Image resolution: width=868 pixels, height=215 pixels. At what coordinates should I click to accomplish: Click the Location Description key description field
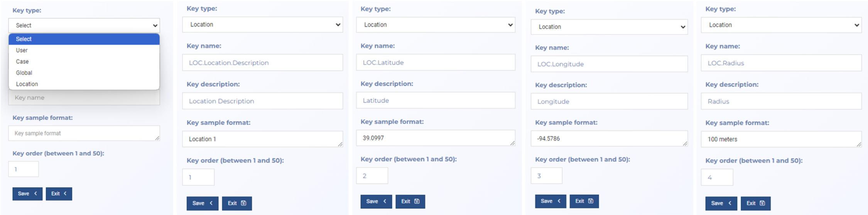point(262,101)
